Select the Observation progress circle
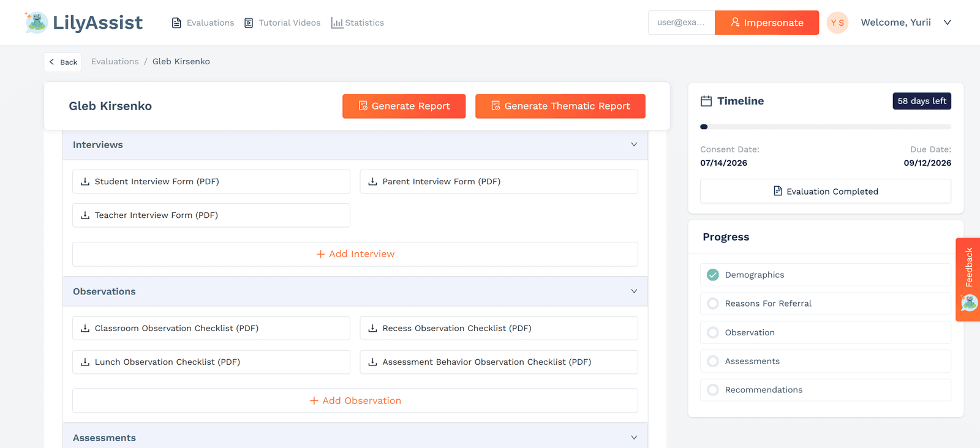This screenshot has height=448, width=980. (x=713, y=332)
